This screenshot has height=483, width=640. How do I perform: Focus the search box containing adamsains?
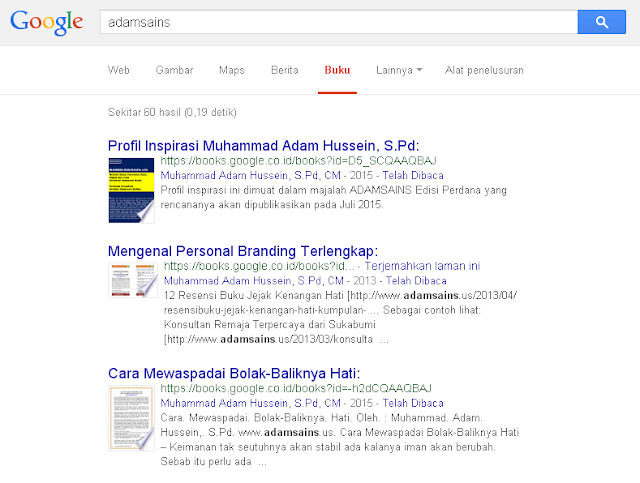pyautogui.click(x=339, y=22)
